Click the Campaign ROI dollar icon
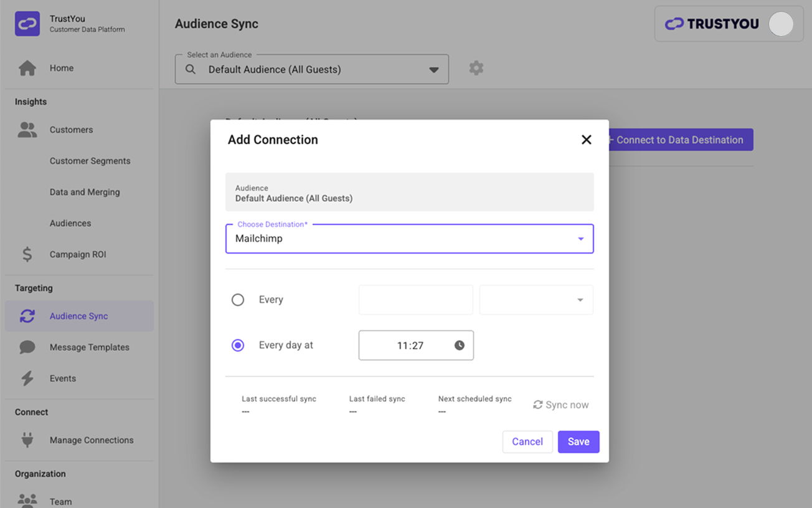Screen dimensions: 812x508 point(27,254)
